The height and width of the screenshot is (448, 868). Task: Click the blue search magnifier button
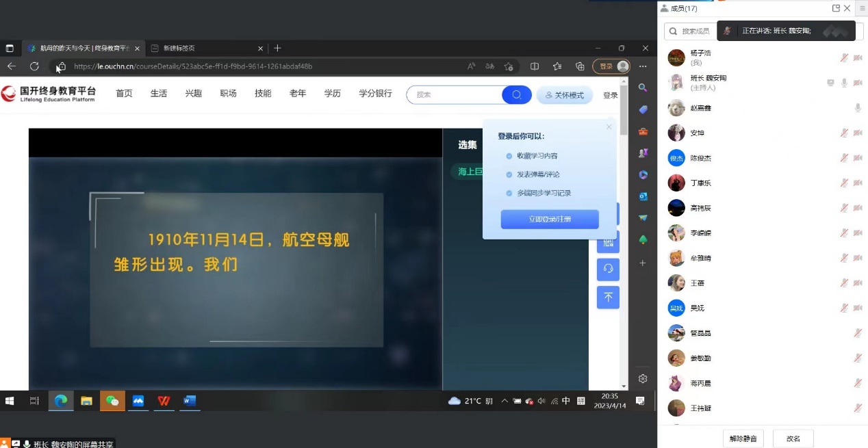517,95
